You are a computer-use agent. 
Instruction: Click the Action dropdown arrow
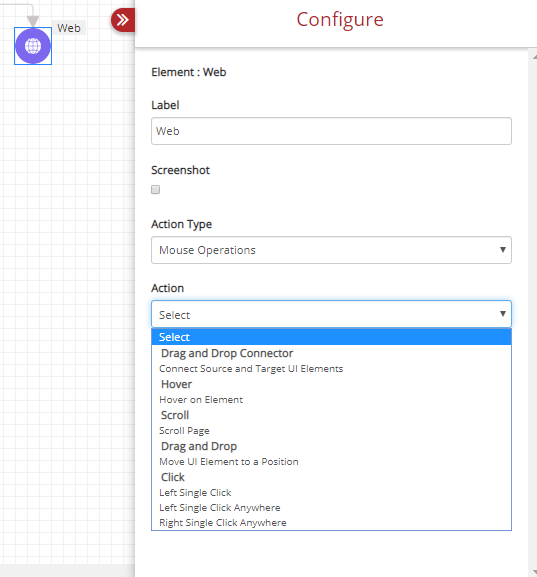click(503, 314)
